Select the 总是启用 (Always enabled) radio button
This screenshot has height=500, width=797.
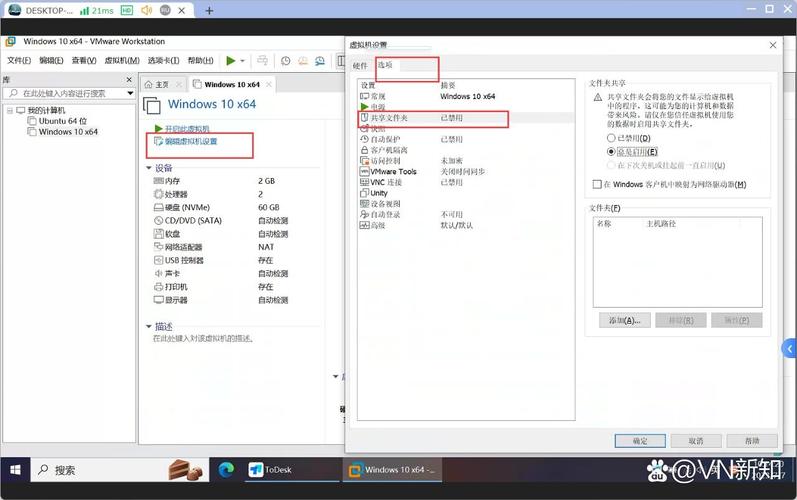point(612,151)
